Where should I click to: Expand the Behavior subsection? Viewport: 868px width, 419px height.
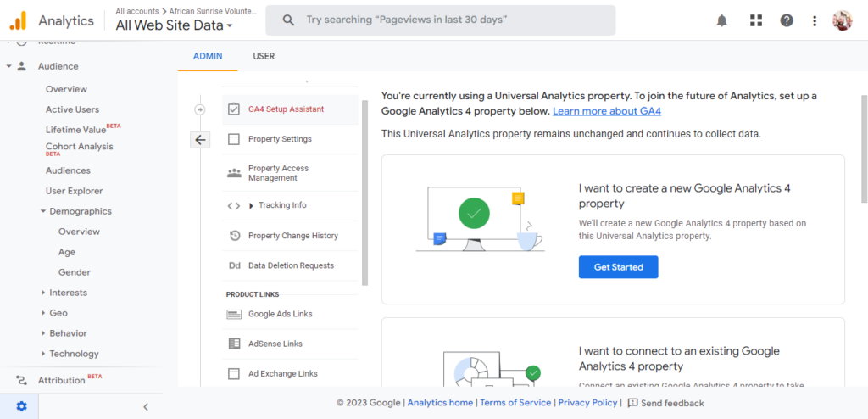click(43, 333)
